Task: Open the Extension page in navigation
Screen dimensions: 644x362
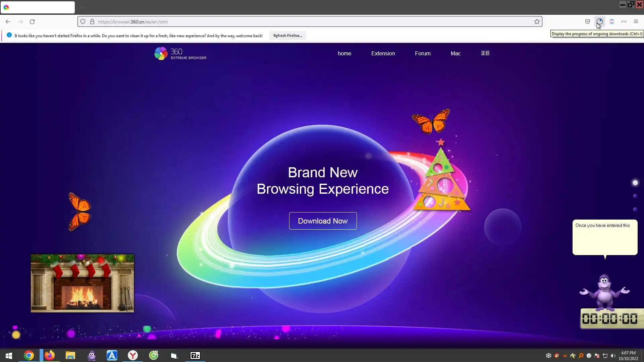Action: 383,53
